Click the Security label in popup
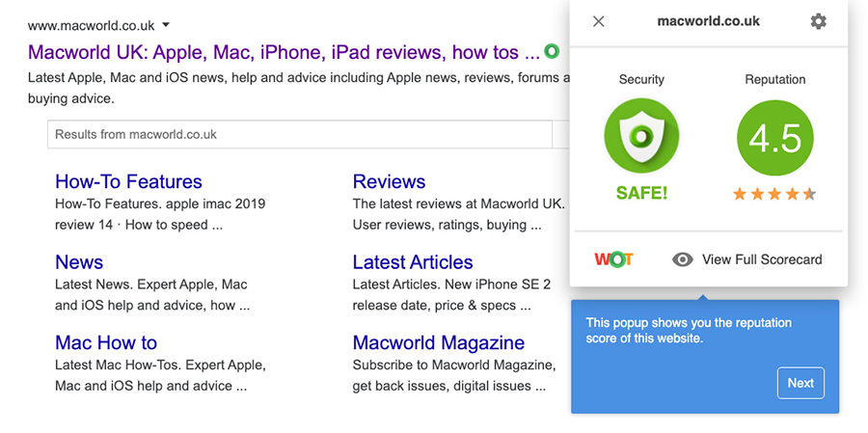This screenshot has width=868, height=433. pyautogui.click(x=641, y=80)
